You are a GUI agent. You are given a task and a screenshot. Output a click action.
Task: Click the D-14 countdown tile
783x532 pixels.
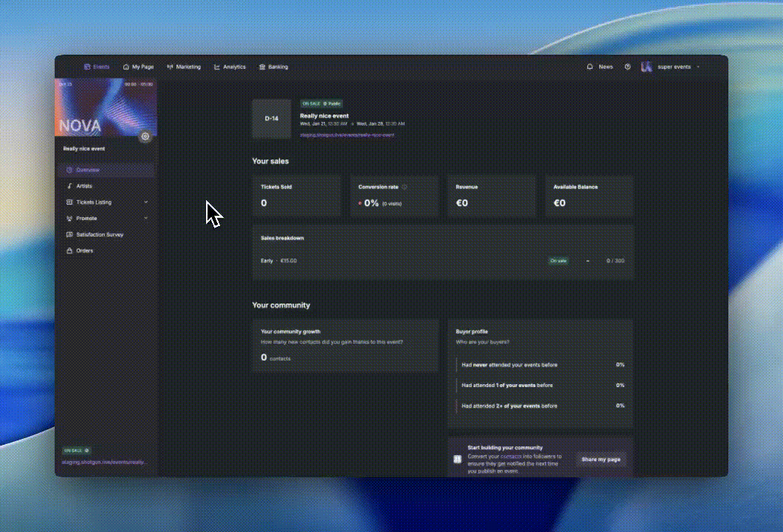coord(272,119)
